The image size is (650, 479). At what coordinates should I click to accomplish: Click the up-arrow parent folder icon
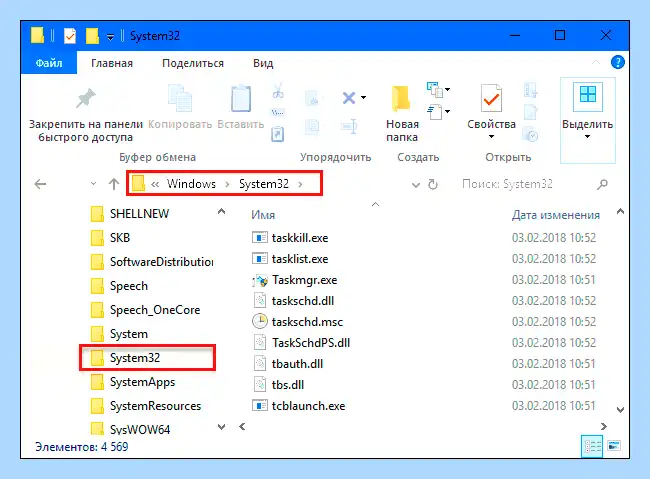pos(114,184)
